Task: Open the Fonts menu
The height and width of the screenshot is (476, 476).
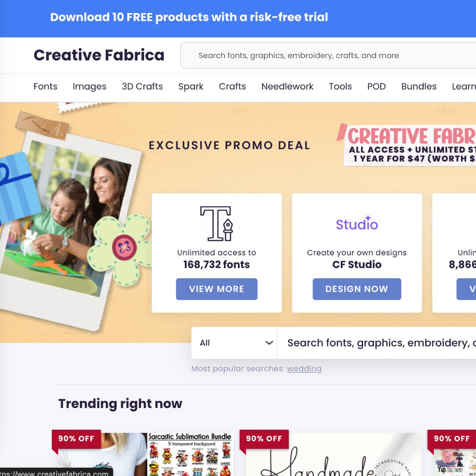Action: coord(45,86)
